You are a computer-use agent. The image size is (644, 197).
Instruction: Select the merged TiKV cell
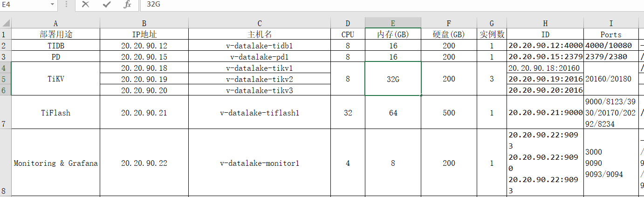click(x=55, y=79)
